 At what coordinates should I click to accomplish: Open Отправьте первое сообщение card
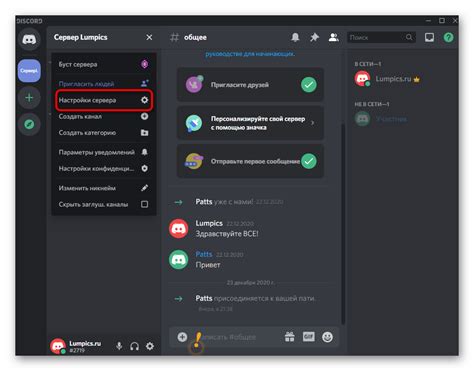pyautogui.click(x=250, y=161)
